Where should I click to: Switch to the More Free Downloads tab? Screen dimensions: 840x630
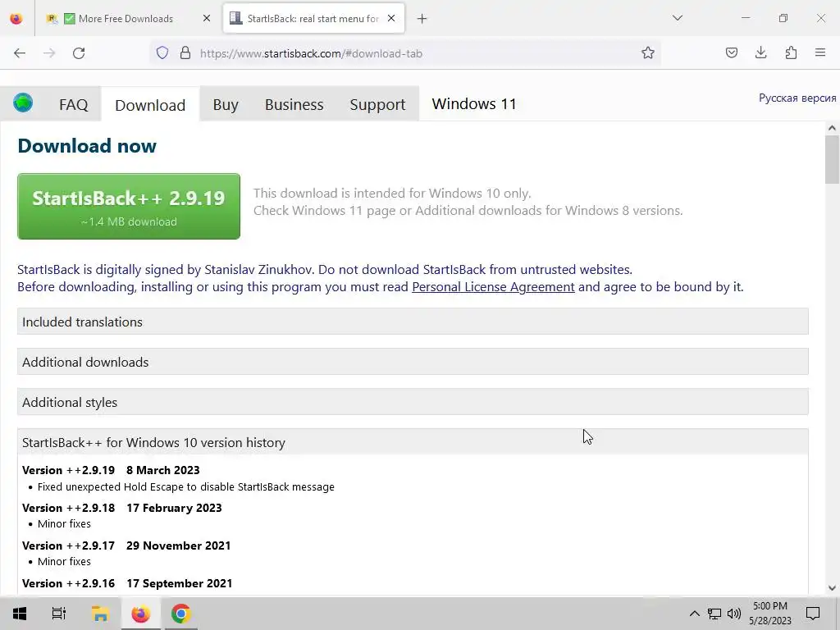(127, 18)
